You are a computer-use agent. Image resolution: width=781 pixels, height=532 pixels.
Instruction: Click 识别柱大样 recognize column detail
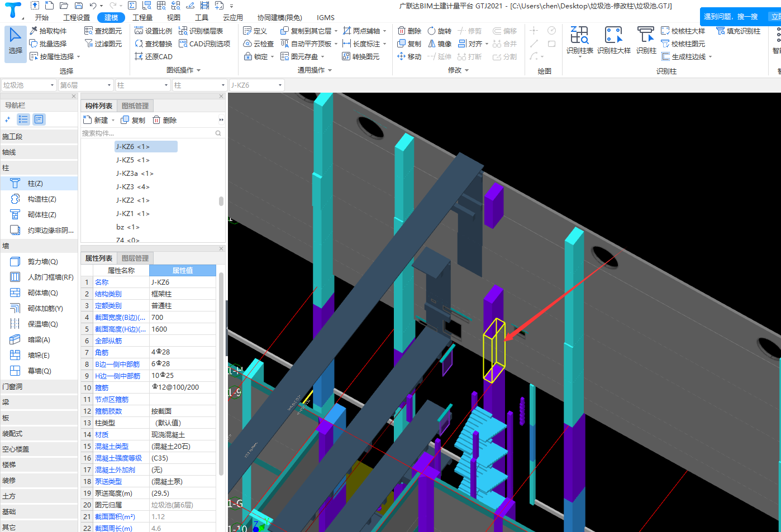[x=613, y=41]
